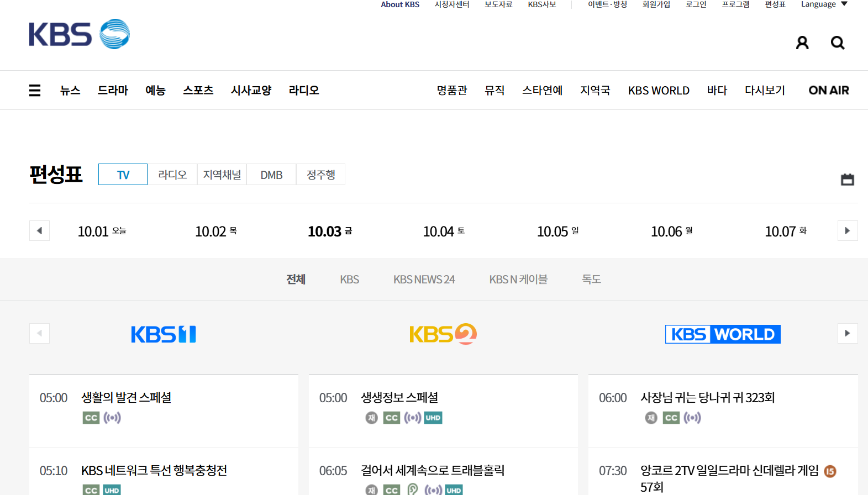Click UHD icon under KBS 네트워크 특선 행복충전
868x495 pixels.
(x=112, y=490)
